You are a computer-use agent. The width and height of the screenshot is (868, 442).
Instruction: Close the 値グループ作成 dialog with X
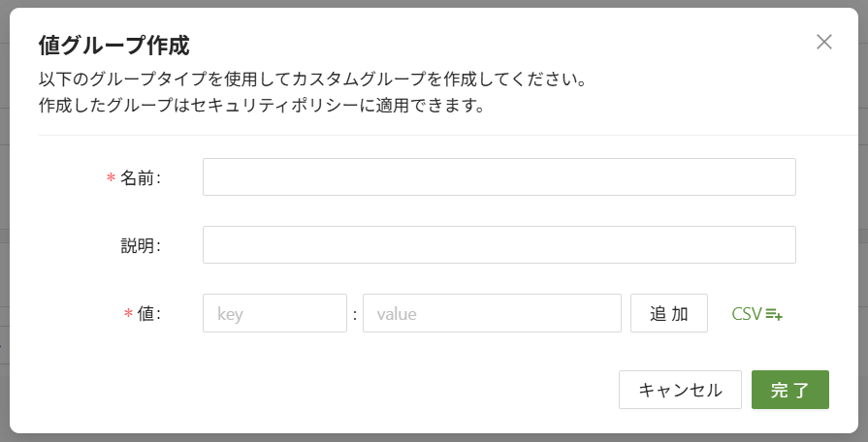point(824,42)
